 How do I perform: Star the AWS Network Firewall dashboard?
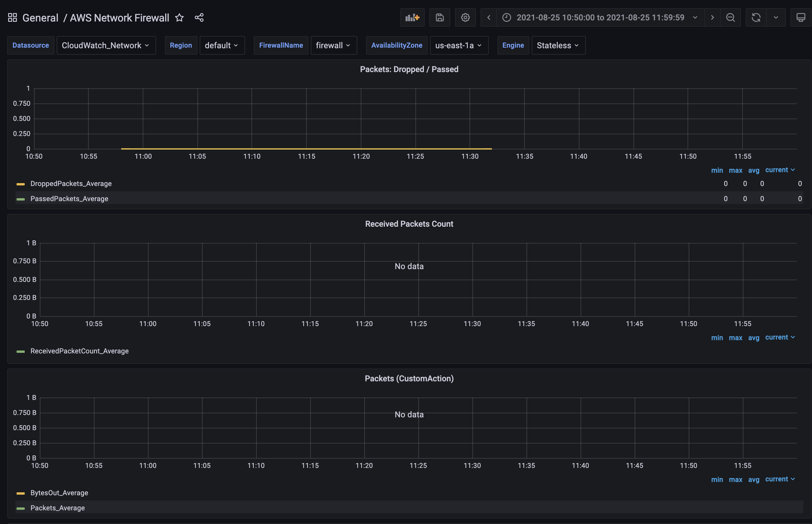pos(179,18)
